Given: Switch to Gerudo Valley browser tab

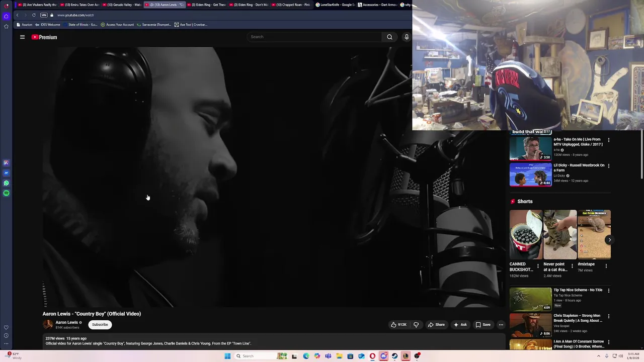Looking at the screenshot, I should (122, 5).
